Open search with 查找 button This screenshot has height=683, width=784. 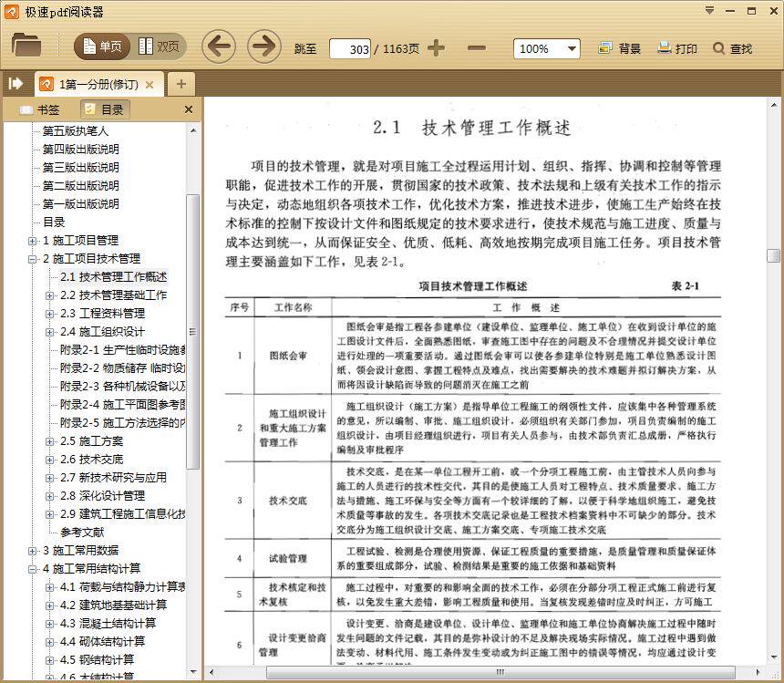click(x=733, y=48)
